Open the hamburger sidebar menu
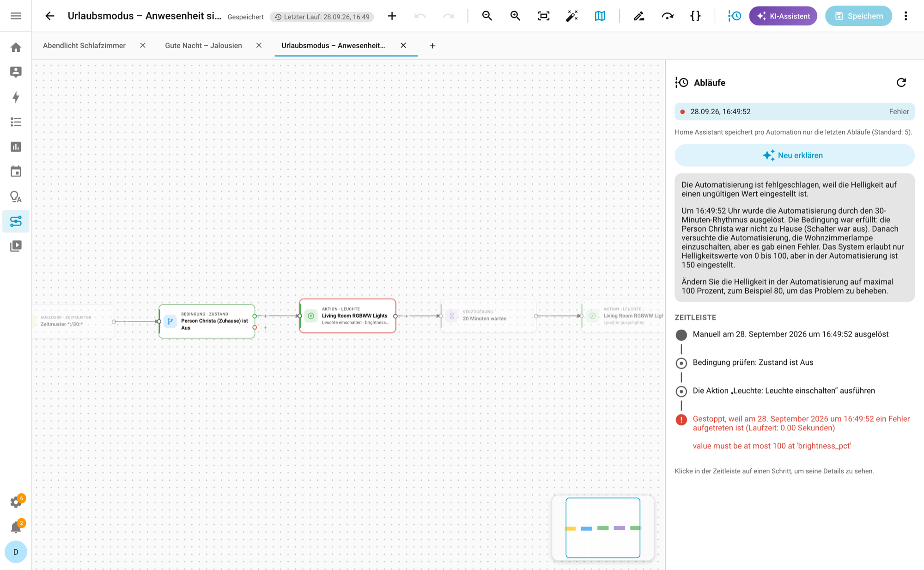Viewport: 924px width, 570px height. pos(16,16)
